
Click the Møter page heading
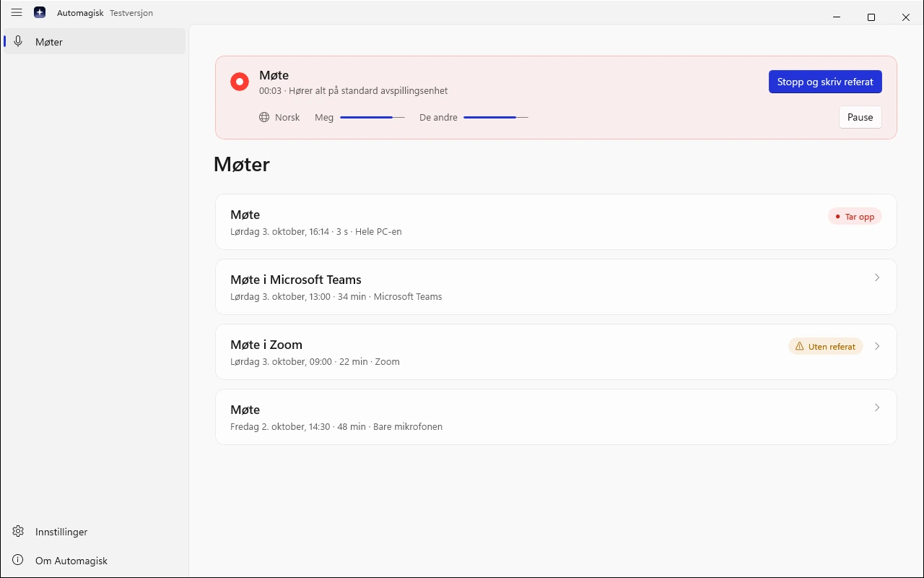pos(242,165)
